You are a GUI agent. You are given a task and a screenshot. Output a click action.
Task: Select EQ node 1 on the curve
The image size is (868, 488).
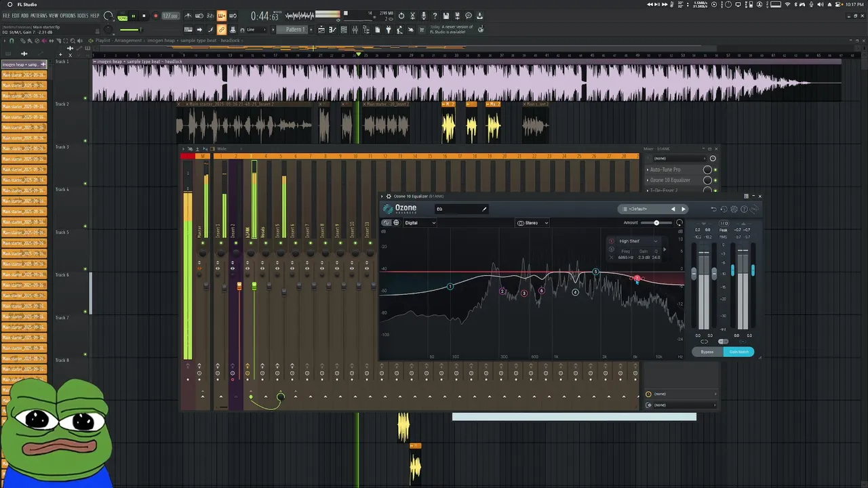coord(450,287)
